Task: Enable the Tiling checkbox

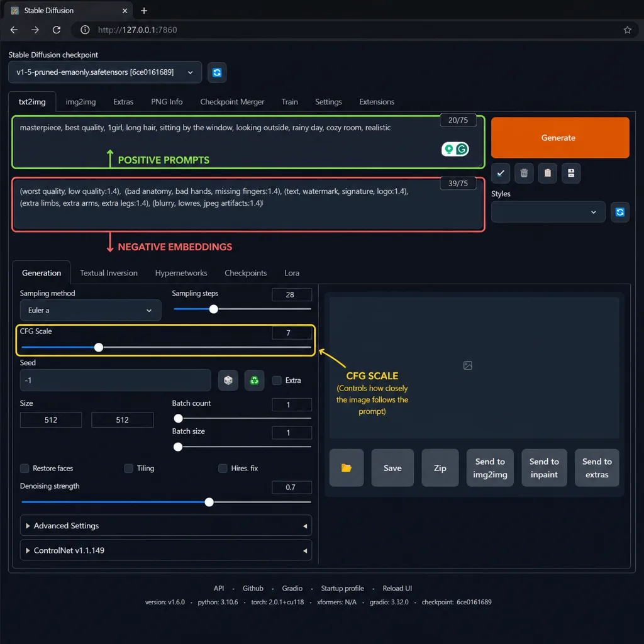Action: pyautogui.click(x=128, y=468)
